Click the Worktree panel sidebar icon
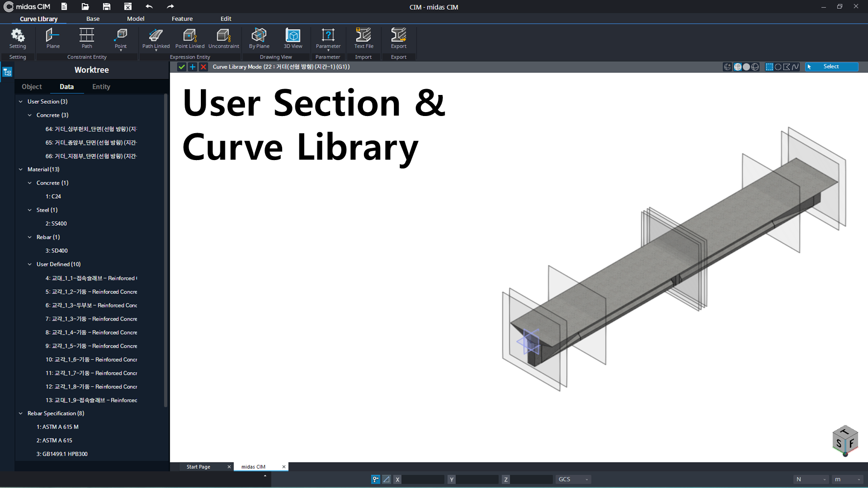This screenshot has height=488, width=868. point(7,72)
